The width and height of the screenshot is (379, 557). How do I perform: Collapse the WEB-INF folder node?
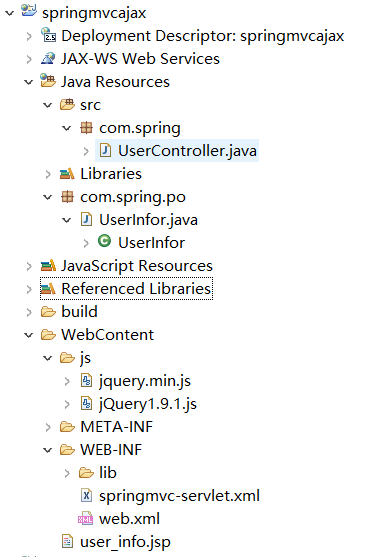[48, 450]
